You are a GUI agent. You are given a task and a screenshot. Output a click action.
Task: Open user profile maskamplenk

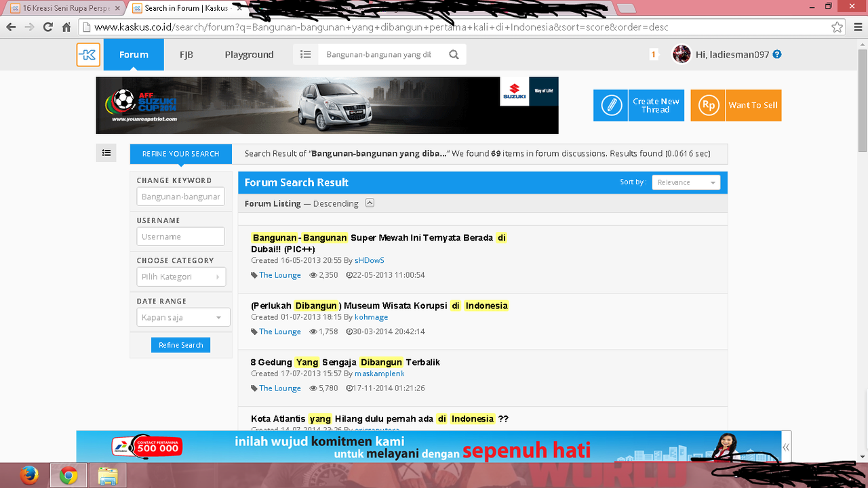[380, 373]
